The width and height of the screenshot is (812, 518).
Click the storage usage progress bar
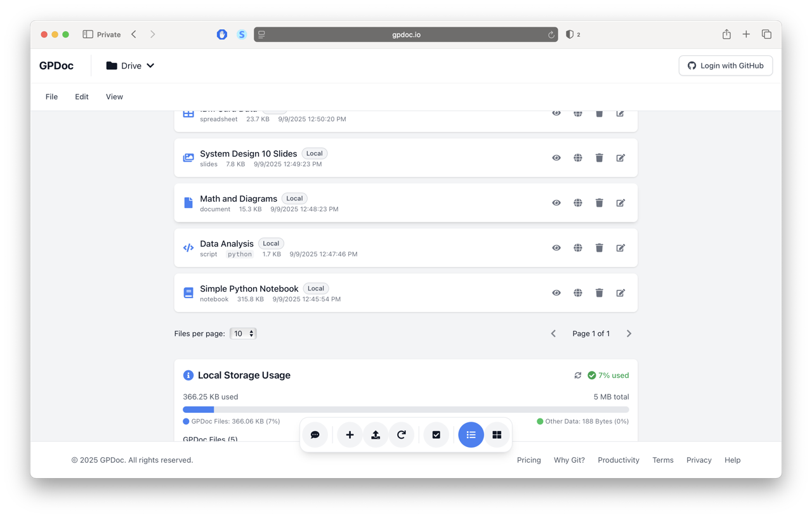[406, 410]
